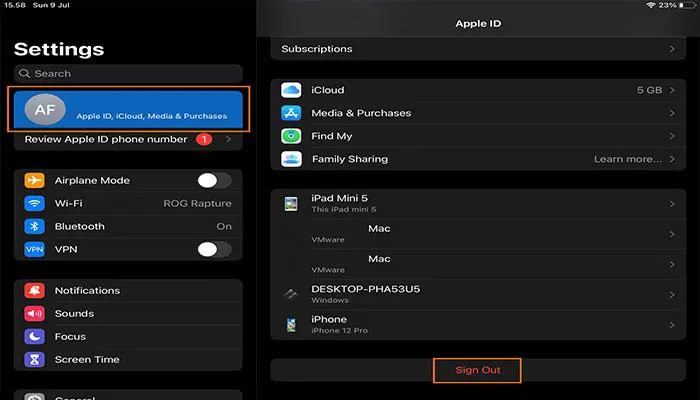The height and width of the screenshot is (400, 700).
Task: Expand the Find My chevron
Action: [x=672, y=136]
